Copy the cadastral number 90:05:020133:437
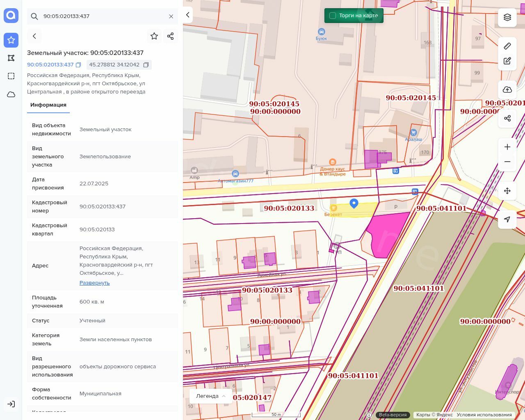525x420 pixels. pyautogui.click(x=78, y=65)
